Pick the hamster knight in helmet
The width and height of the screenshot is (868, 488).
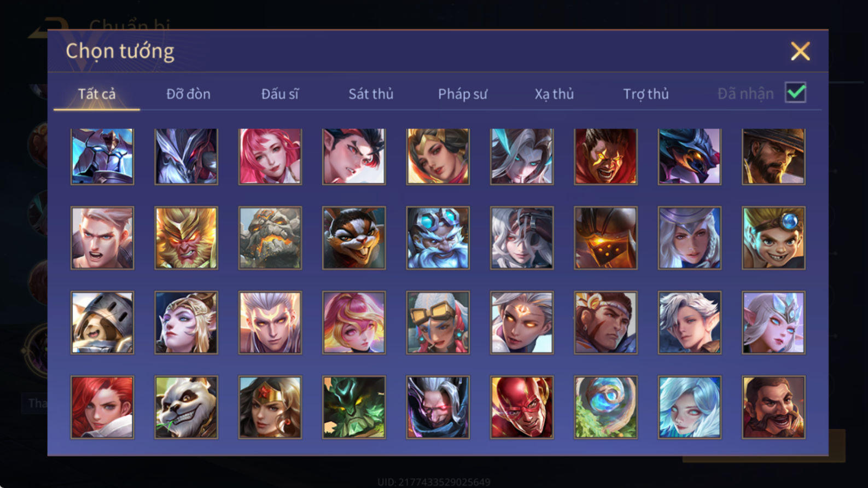102,322
